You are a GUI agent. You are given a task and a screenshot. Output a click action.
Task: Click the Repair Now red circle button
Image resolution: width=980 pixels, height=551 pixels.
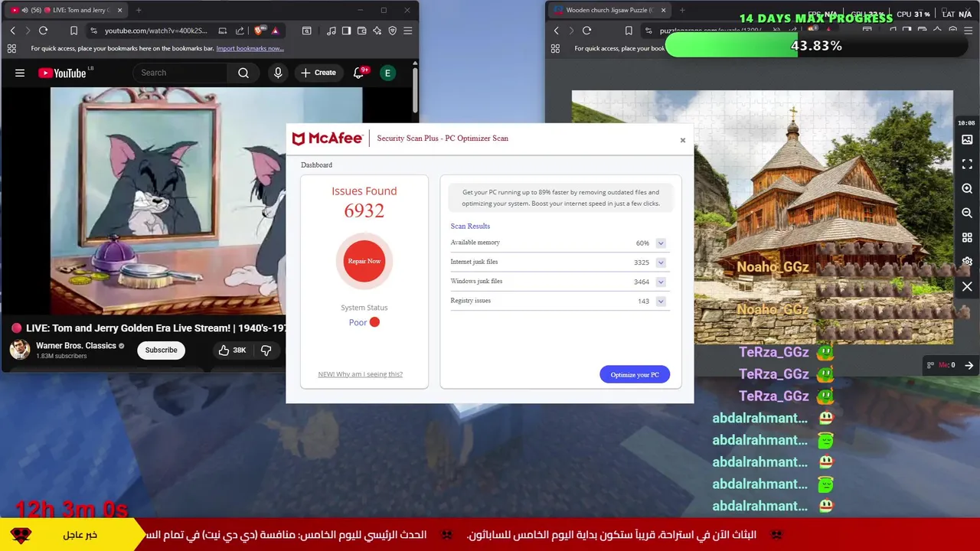click(x=364, y=261)
